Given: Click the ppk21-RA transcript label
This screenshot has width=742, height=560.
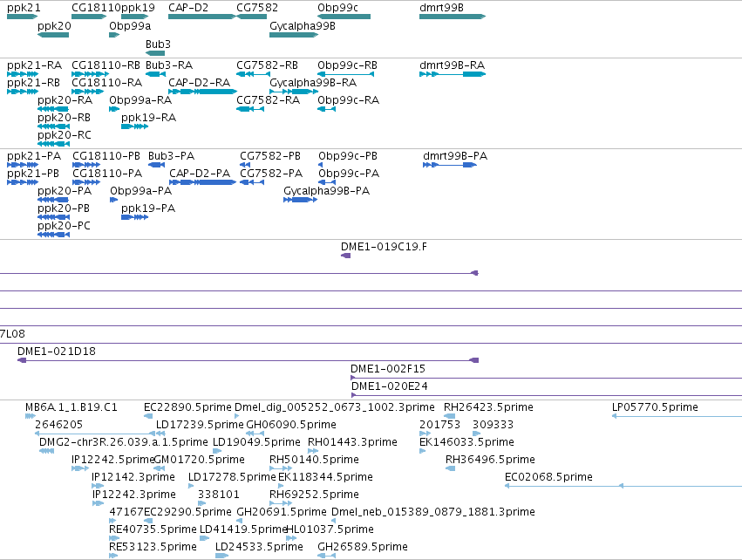Looking at the screenshot, I should pos(35,65).
